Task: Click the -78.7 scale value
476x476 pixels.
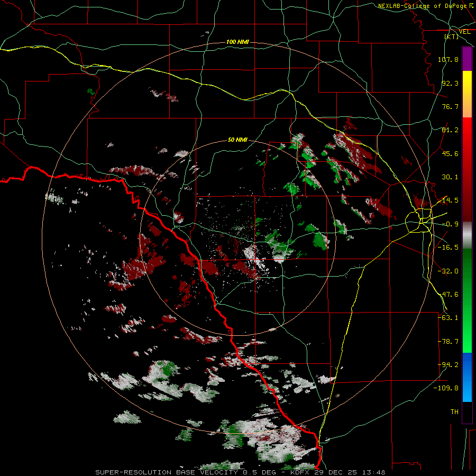Action: point(448,342)
